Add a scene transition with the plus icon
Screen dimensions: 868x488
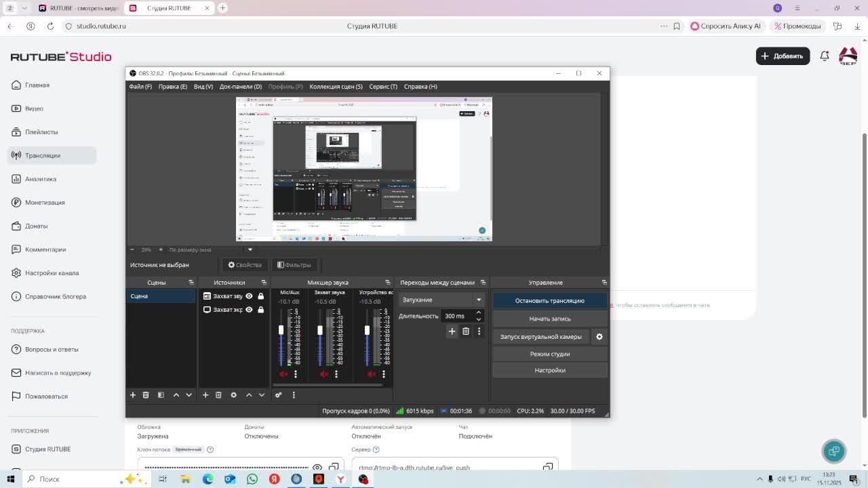[x=452, y=331]
